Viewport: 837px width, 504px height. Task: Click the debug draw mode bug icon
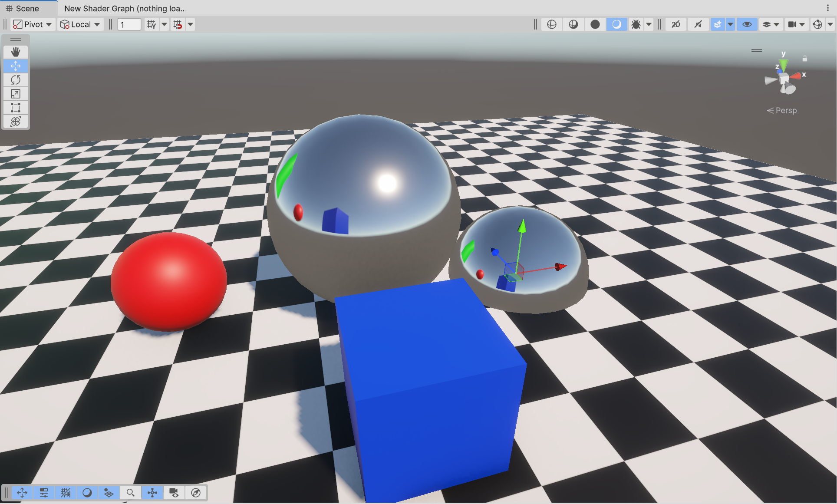coord(636,25)
